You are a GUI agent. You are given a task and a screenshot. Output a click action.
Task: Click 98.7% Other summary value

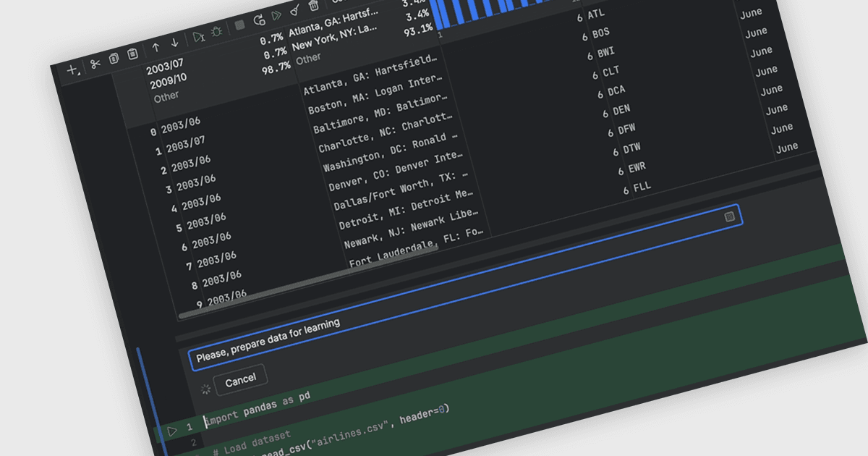pos(276,67)
